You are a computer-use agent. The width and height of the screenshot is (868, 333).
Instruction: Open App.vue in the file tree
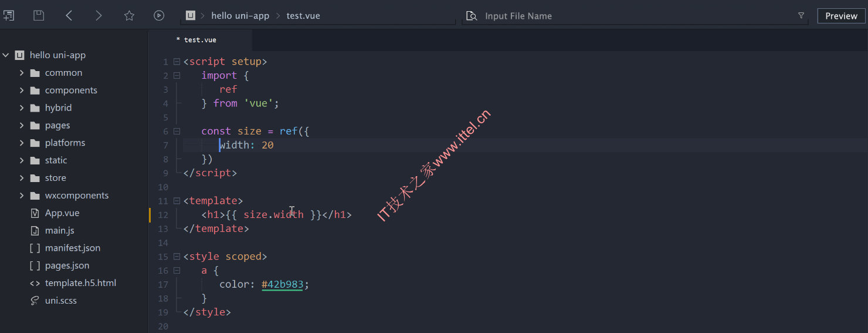click(62, 213)
